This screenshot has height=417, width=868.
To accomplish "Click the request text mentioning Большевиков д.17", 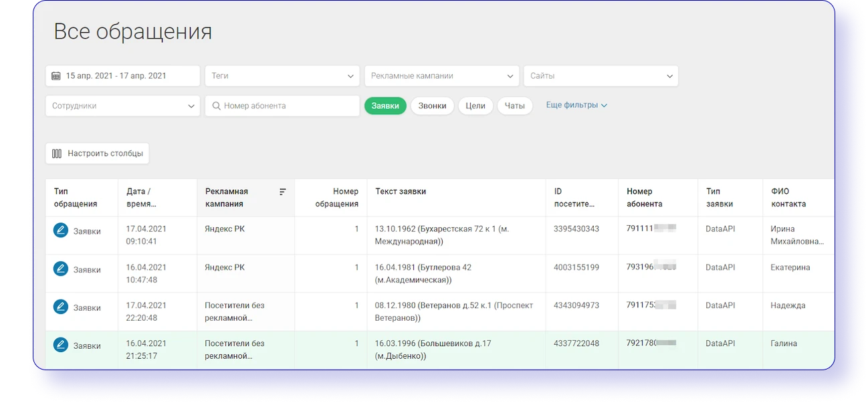I will tap(433, 350).
